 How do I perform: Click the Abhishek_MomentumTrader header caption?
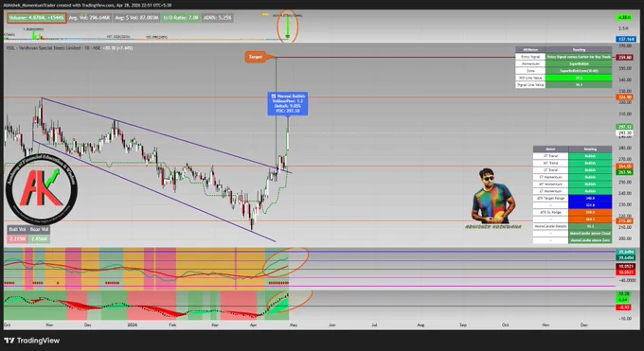(87, 5)
